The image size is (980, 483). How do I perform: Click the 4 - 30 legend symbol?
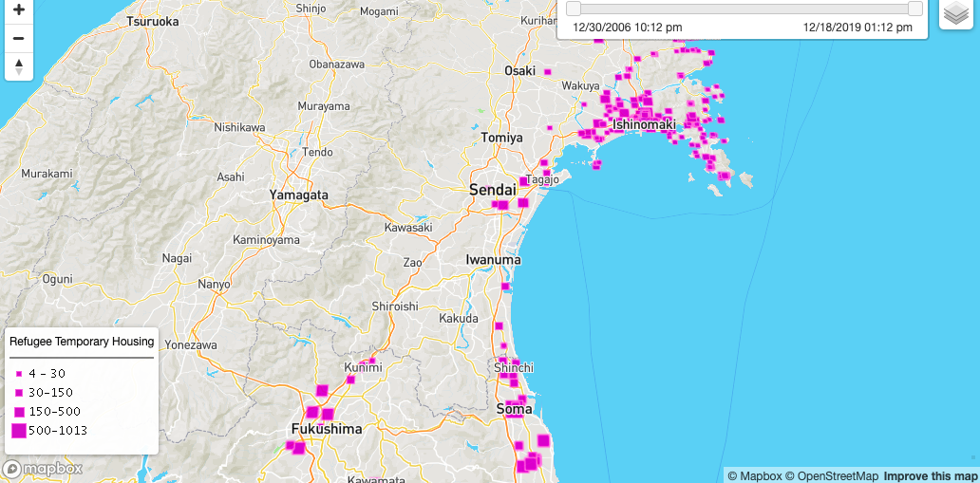click(18, 374)
